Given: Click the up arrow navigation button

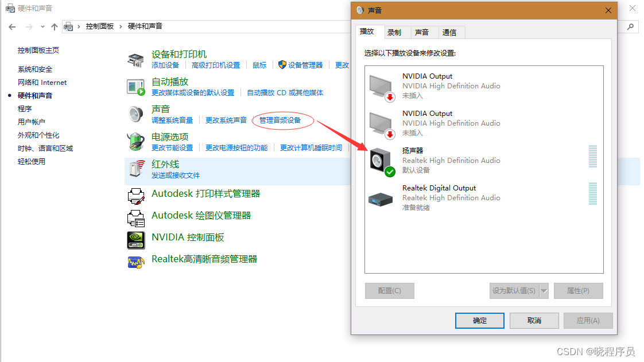Looking at the screenshot, I should tap(54, 27).
